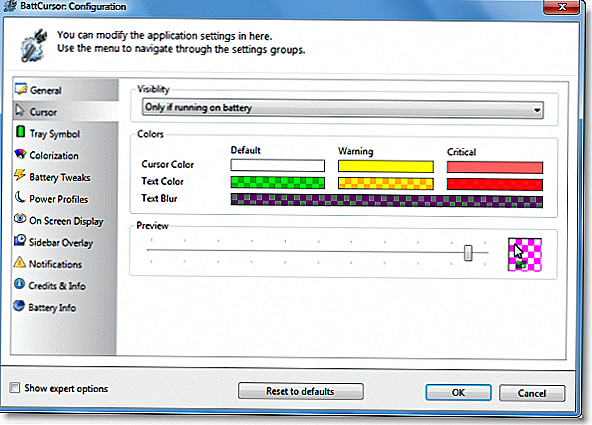
Task: Expand the Visibility dropdown arrow
Action: (x=536, y=110)
